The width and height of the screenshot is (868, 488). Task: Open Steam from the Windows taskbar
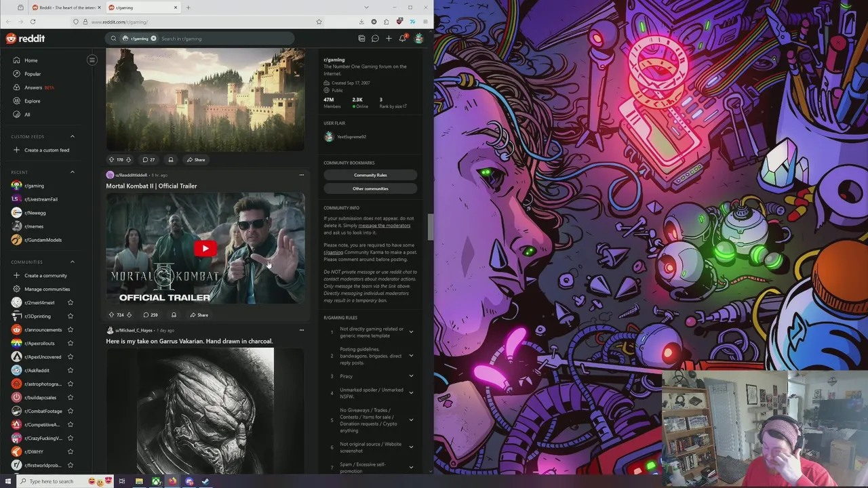point(205,481)
